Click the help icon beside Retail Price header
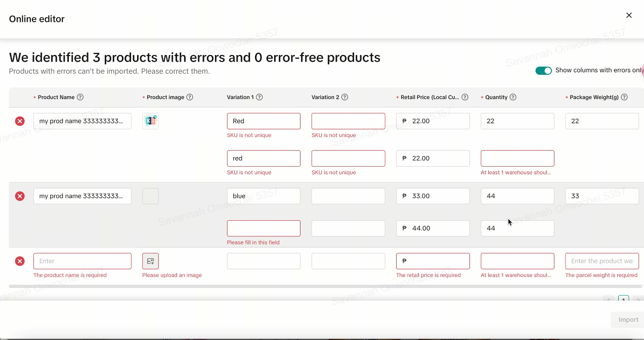 [465, 98]
